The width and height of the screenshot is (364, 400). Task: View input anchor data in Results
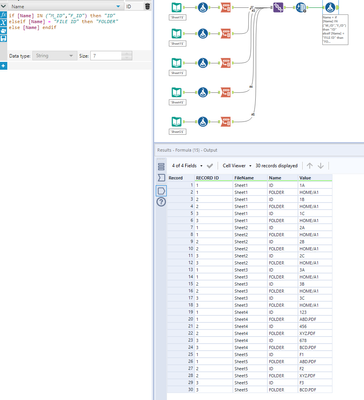pyautogui.click(x=161, y=178)
